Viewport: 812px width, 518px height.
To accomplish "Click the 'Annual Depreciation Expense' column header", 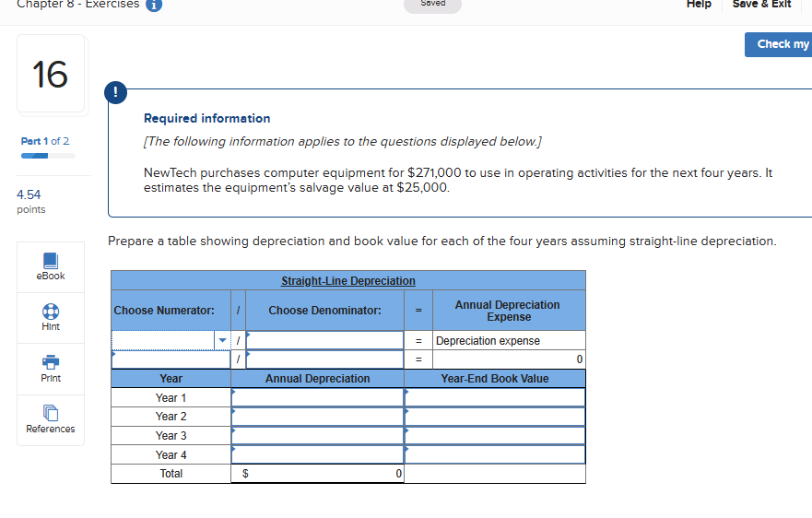I will 508,311.
